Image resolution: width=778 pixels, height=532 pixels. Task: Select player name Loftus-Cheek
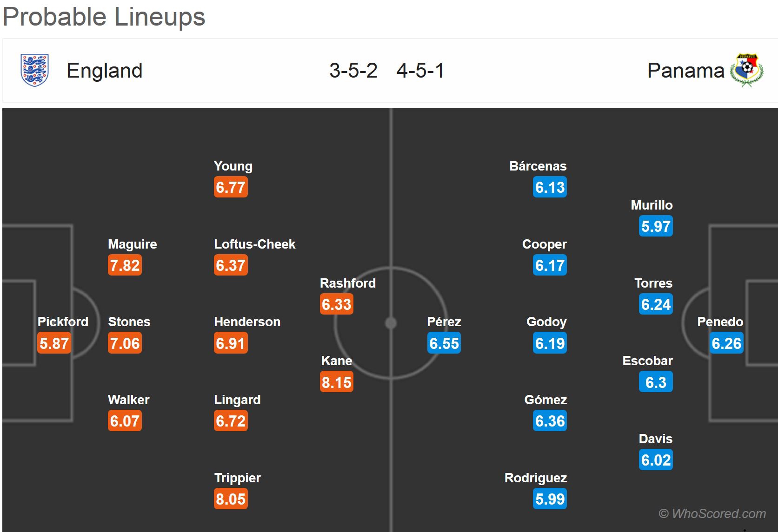click(254, 244)
